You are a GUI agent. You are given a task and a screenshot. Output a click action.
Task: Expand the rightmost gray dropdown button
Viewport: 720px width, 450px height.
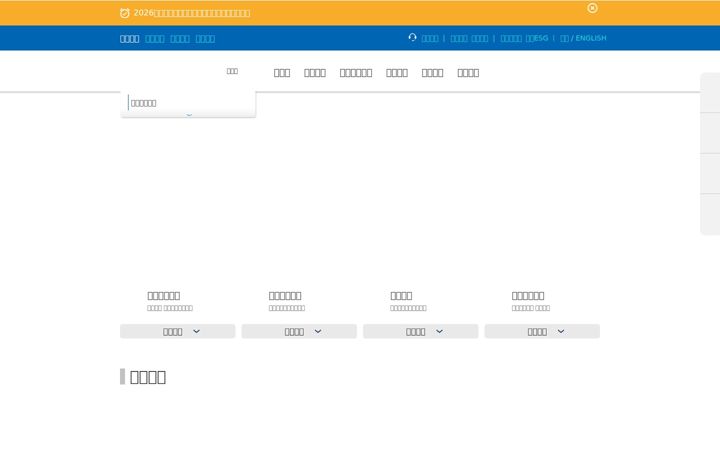(542, 332)
